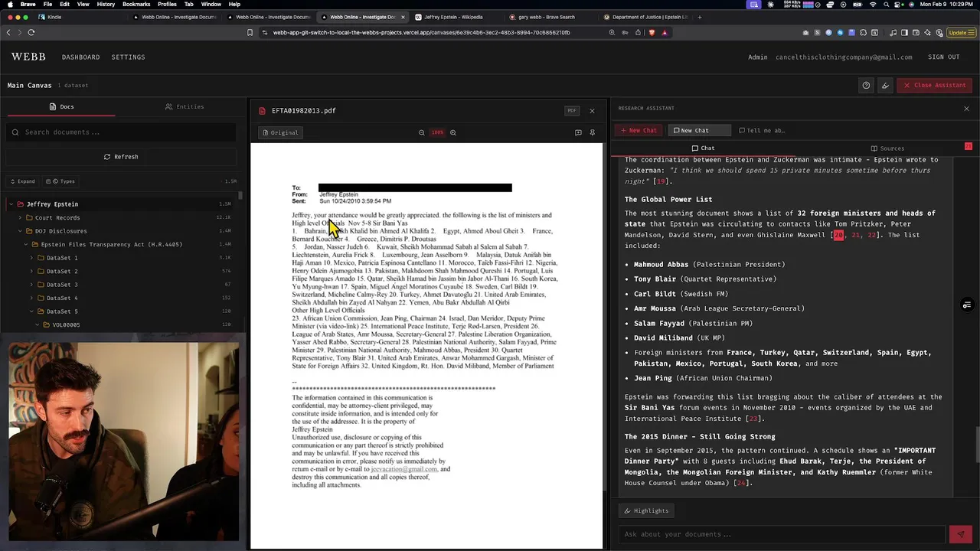The image size is (980, 551).
Task: Collapse the Jeffrey Epstein tree node
Action: (x=11, y=204)
